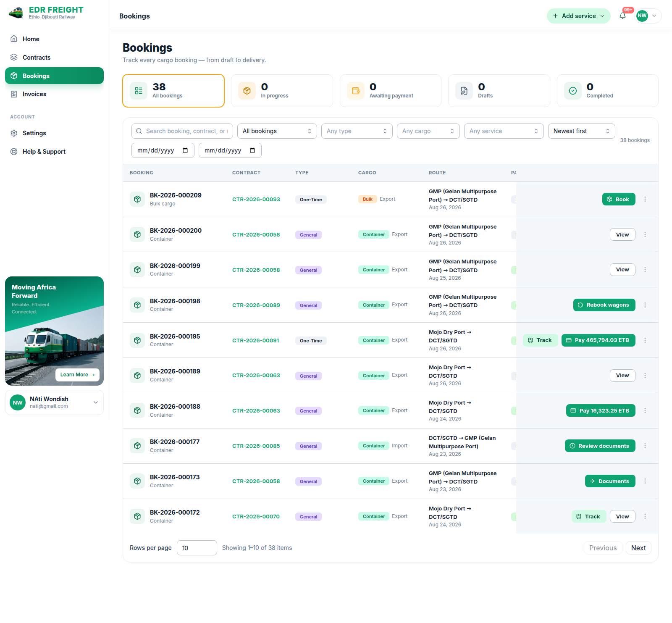672x623 pixels.
Task: Open Help & Support in sidebar
Action: (54, 152)
